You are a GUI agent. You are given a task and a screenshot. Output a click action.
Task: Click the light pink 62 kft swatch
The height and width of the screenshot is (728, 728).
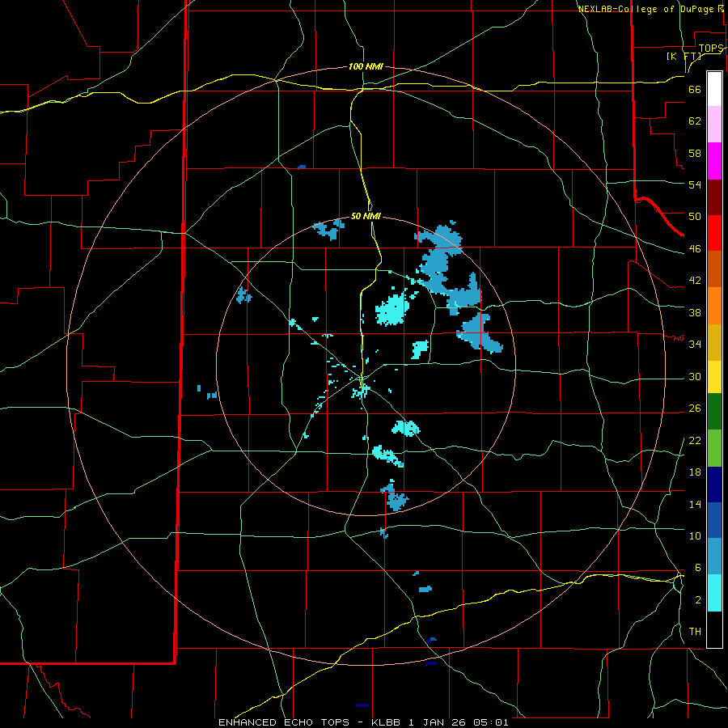pyautogui.click(x=714, y=125)
